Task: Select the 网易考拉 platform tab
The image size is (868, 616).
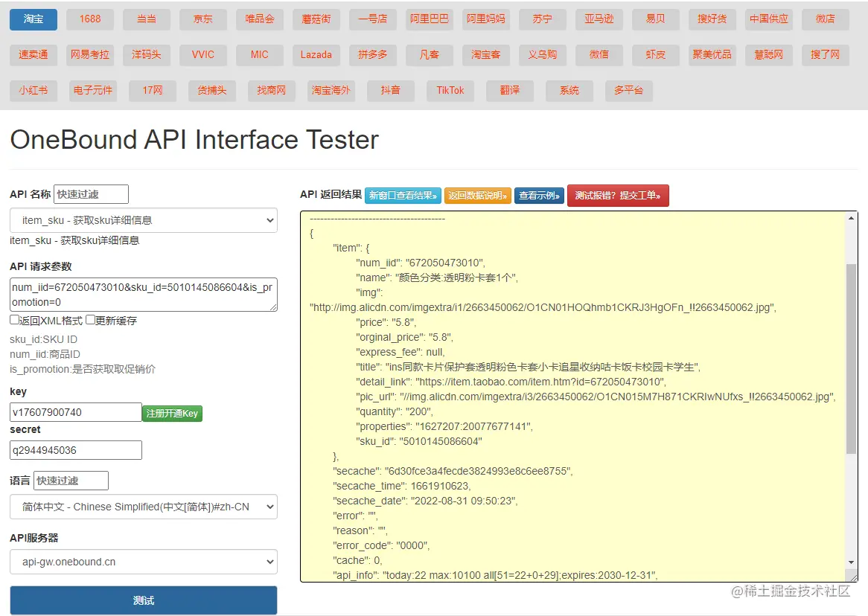Action: tap(89, 55)
